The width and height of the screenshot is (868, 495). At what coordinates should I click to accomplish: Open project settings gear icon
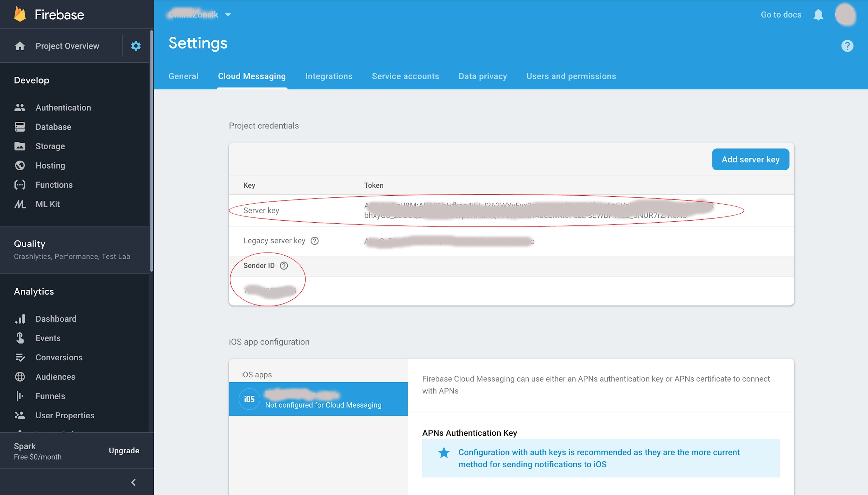pos(136,46)
